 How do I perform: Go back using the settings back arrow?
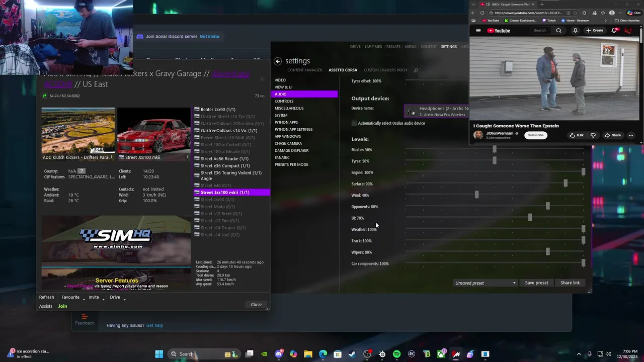(x=278, y=61)
